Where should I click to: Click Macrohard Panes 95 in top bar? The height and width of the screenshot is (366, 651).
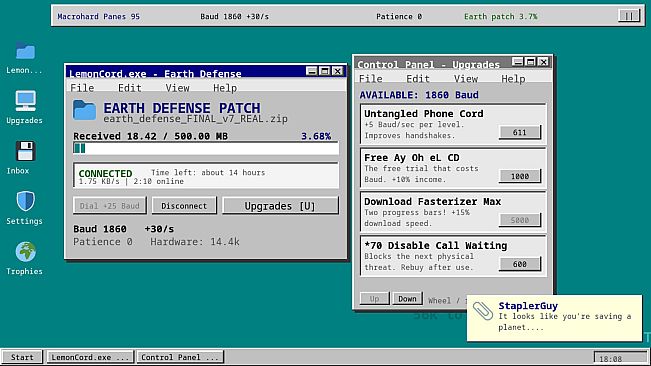(x=98, y=17)
